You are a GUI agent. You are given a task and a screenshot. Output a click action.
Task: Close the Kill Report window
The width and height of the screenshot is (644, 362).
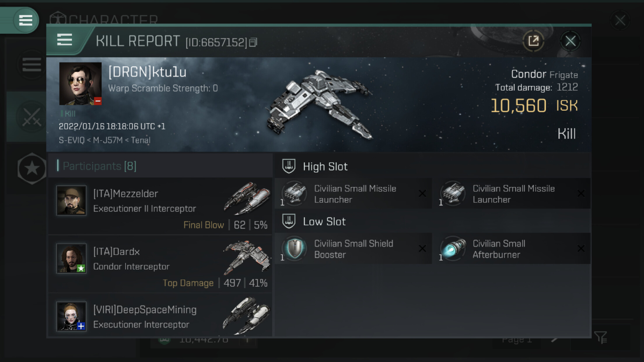pyautogui.click(x=570, y=41)
